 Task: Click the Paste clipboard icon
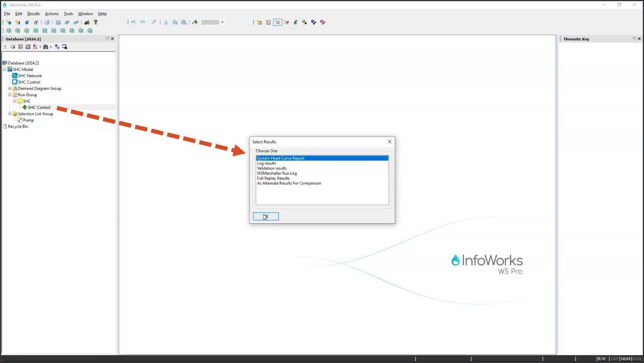point(184,22)
